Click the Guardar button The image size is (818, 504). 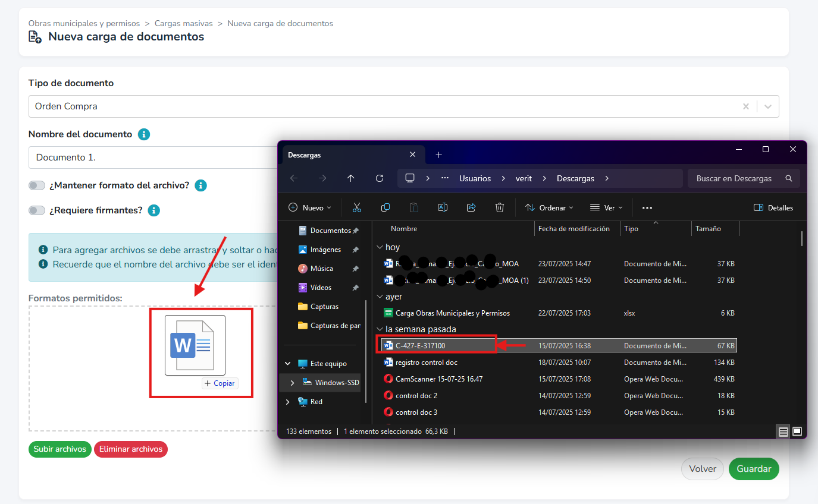(x=754, y=469)
